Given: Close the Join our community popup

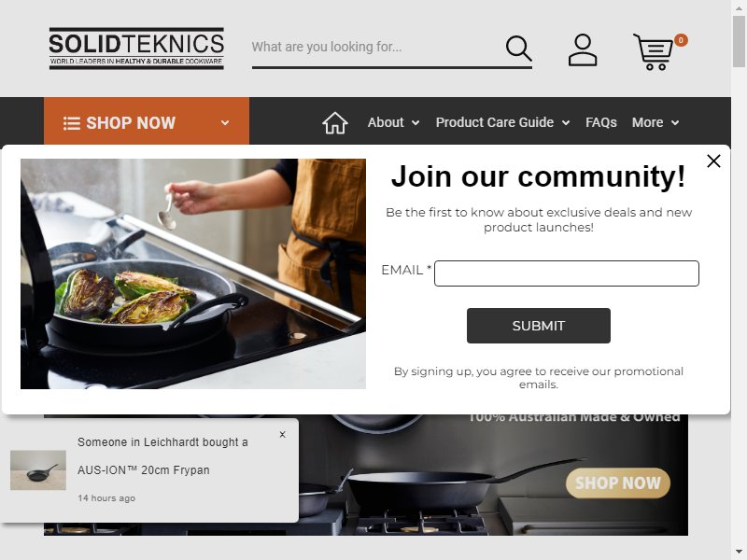Looking at the screenshot, I should click(713, 161).
